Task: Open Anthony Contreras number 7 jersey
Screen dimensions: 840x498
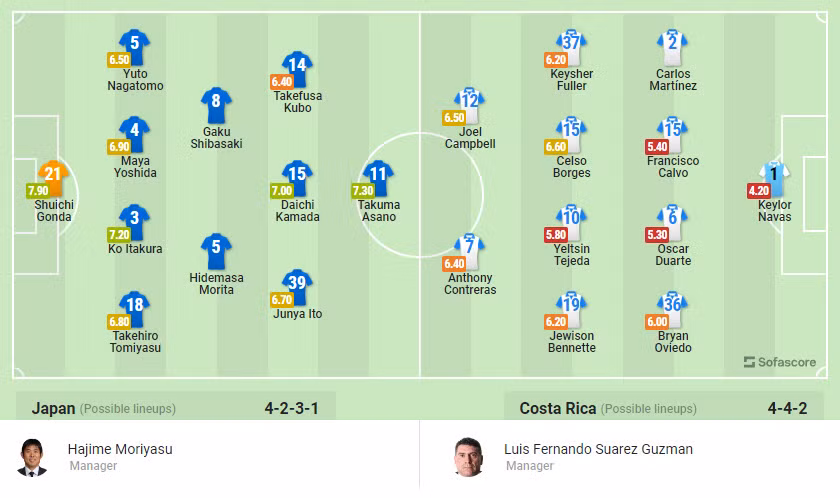Action: coord(470,248)
